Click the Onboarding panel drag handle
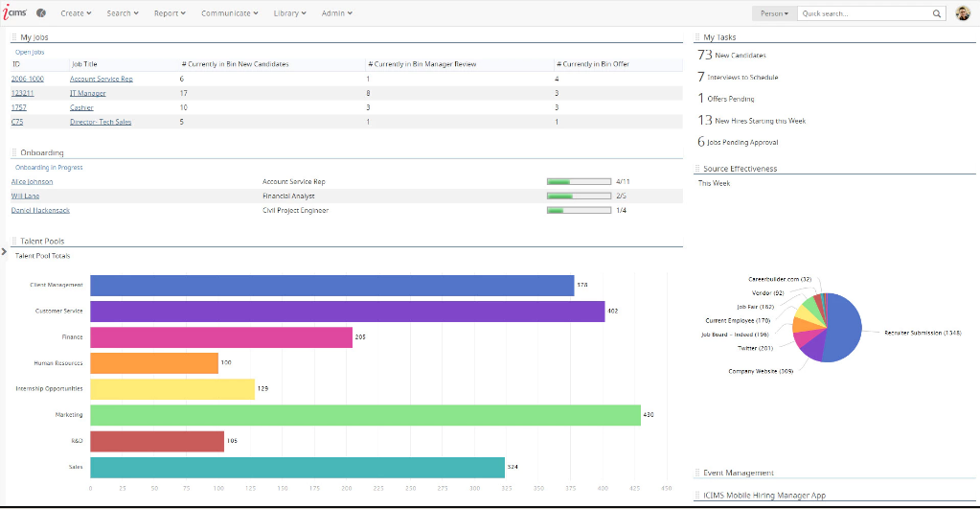 (14, 153)
